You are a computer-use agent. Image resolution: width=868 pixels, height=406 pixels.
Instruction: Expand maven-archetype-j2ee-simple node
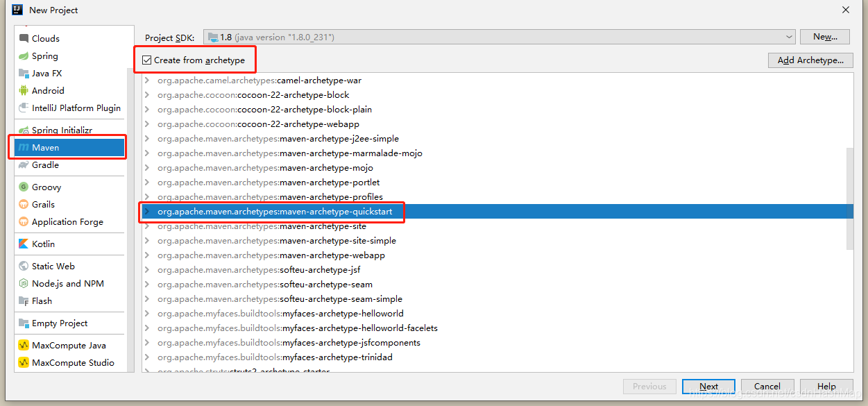146,139
